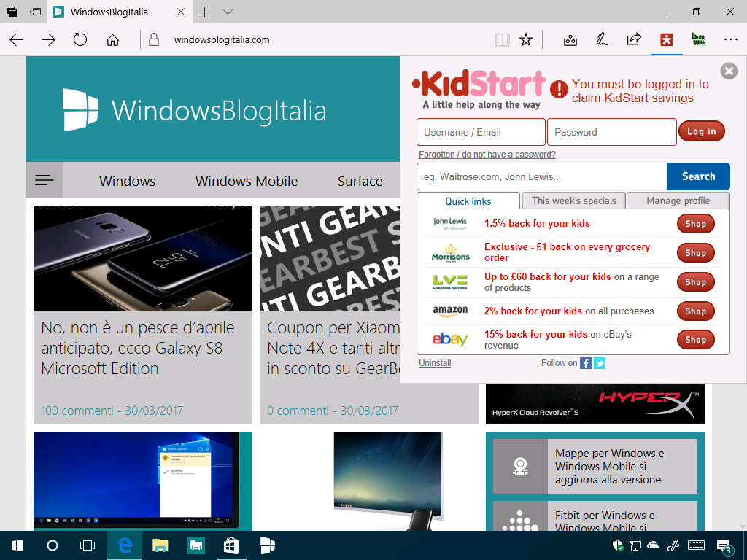
Task: Open Forgotten / do not have a password link
Action: pyautogui.click(x=487, y=155)
